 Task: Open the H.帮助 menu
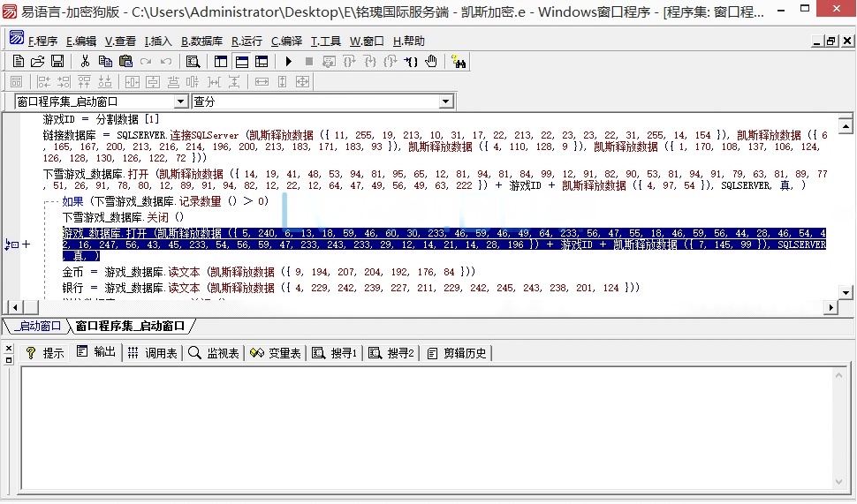(x=408, y=41)
